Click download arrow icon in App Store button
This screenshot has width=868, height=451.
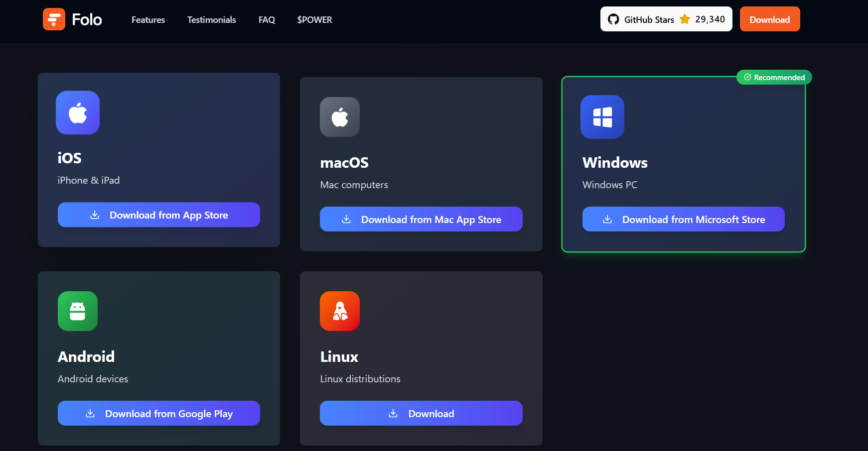[x=95, y=215]
